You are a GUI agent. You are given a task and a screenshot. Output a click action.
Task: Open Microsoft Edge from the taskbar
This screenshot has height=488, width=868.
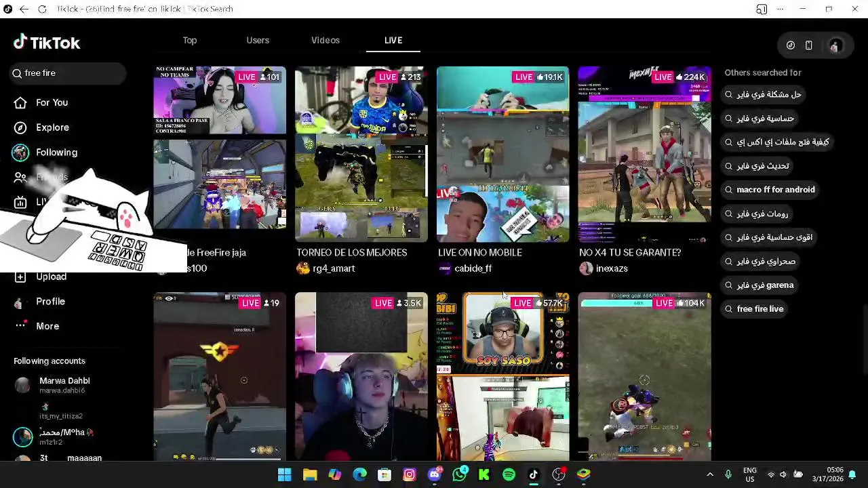point(359,474)
